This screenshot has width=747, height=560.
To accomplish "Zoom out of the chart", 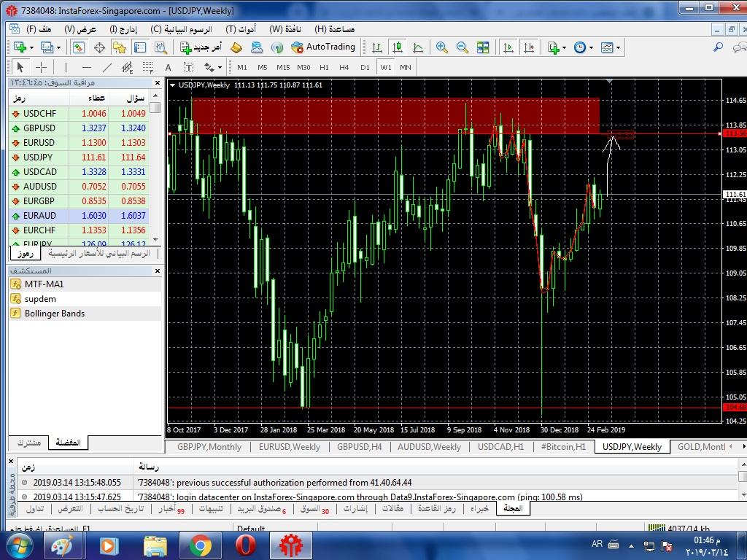I will 462,47.
